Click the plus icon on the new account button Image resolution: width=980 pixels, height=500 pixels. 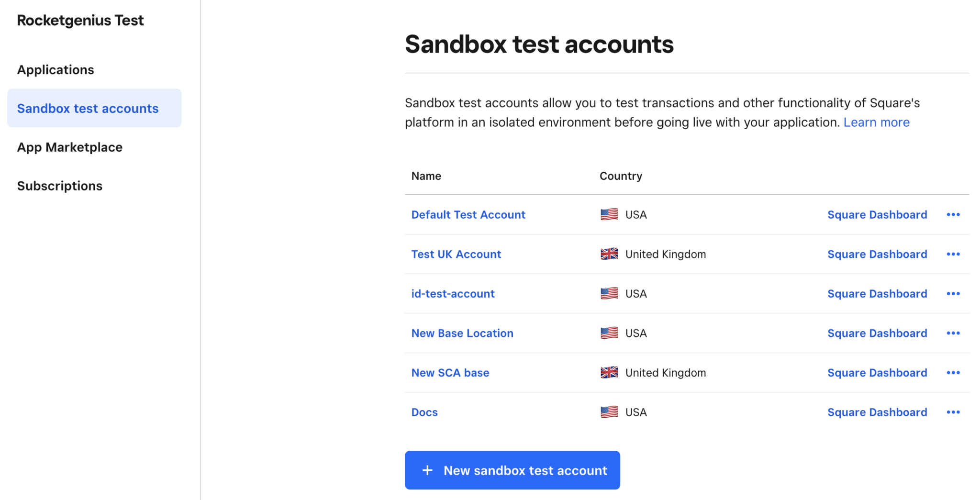pyautogui.click(x=426, y=470)
